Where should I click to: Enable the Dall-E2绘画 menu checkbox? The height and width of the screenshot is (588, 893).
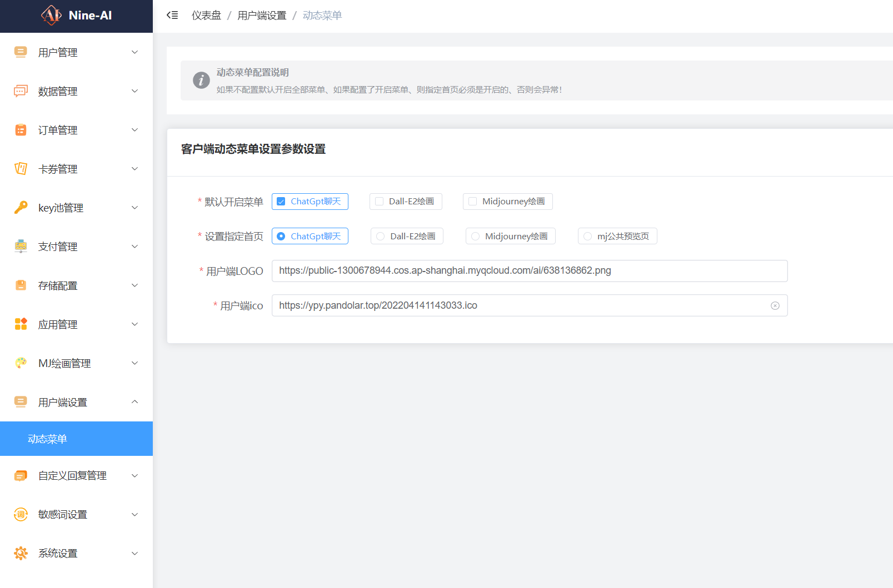coord(380,202)
